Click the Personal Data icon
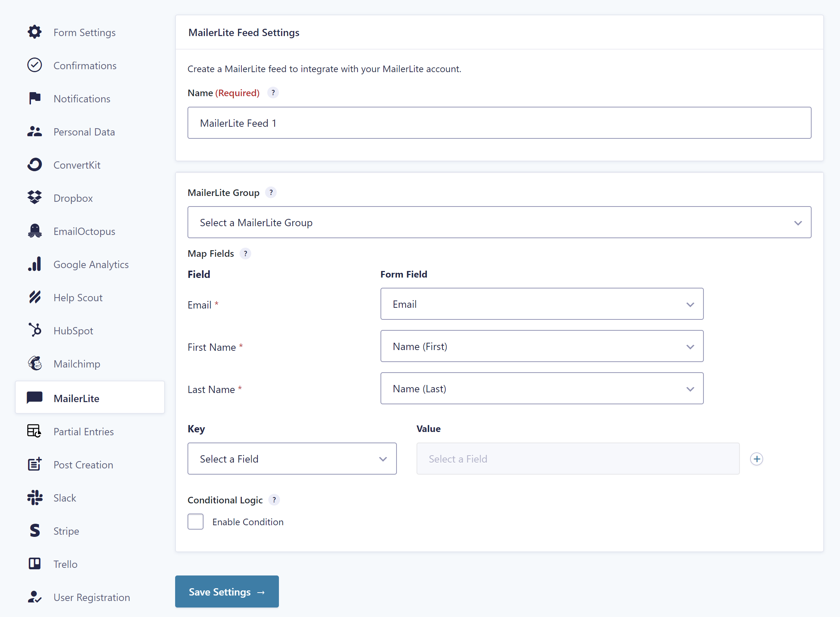The width and height of the screenshot is (840, 617). click(35, 131)
